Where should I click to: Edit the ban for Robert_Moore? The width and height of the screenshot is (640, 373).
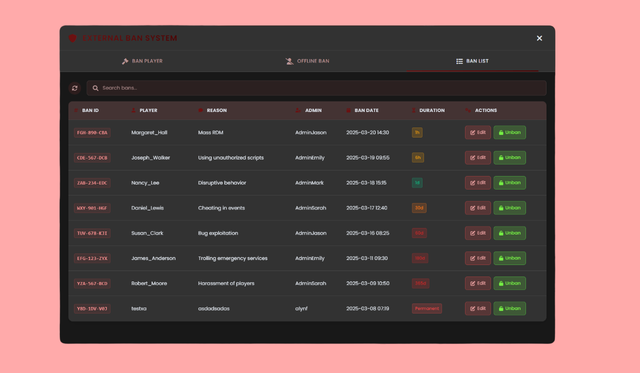coord(478,284)
